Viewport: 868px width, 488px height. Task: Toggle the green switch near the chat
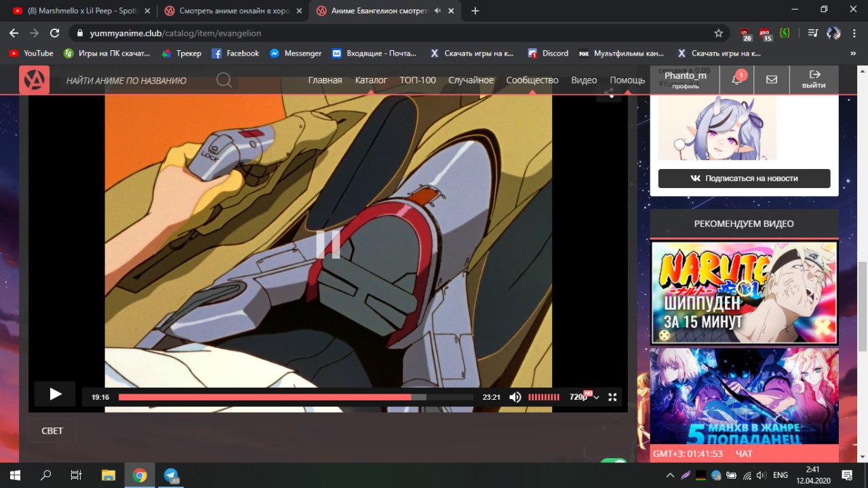pyautogui.click(x=614, y=462)
